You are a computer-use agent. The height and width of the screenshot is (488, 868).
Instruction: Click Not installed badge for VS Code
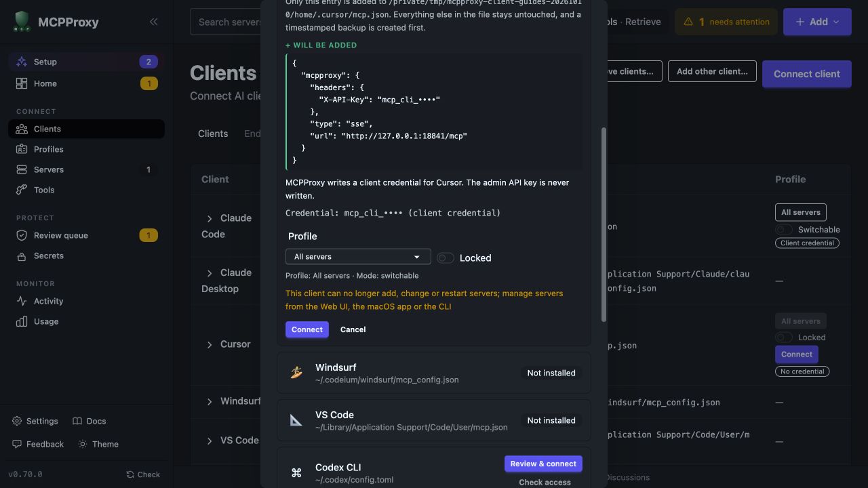click(x=551, y=420)
